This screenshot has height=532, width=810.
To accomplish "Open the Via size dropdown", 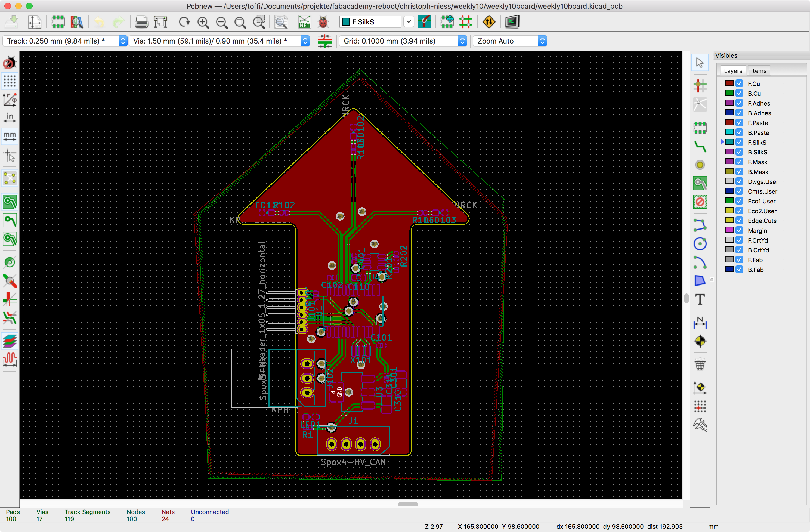I will pos(219,41).
